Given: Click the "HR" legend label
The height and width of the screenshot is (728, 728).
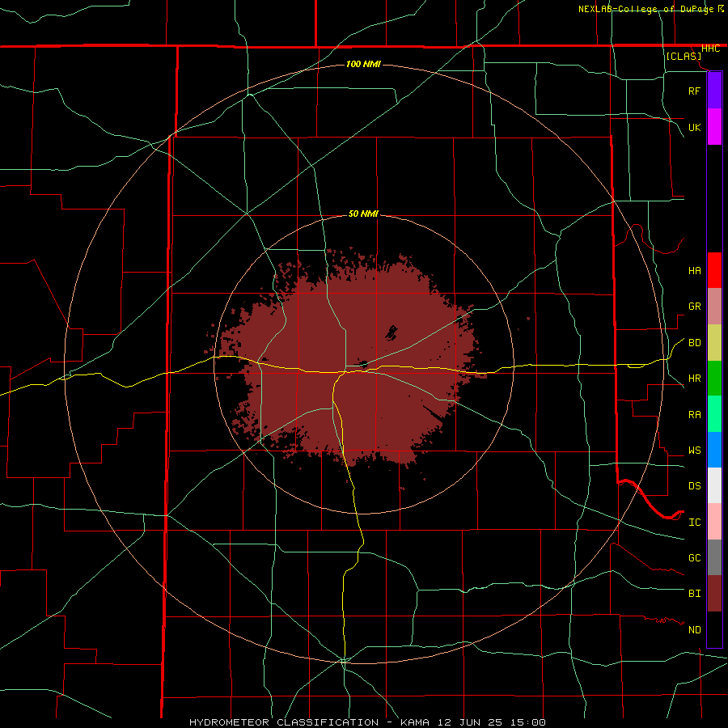Looking at the screenshot, I should coord(694,379).
